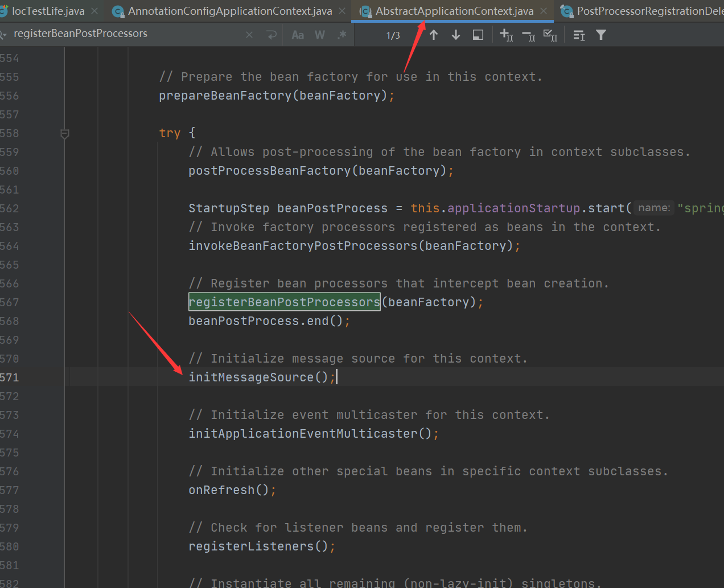
Task: Go to next occurrence arrow
Action: point(456,35)
